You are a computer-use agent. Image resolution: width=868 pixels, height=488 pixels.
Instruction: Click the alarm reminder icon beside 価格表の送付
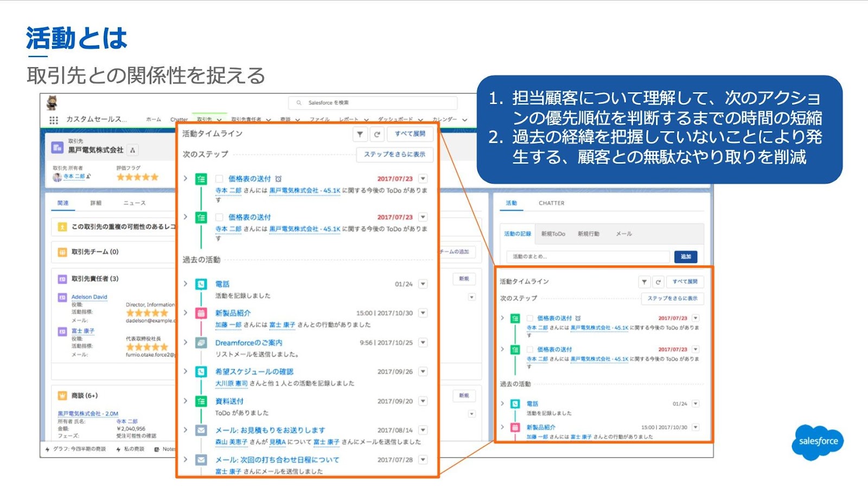click(278, 179)
